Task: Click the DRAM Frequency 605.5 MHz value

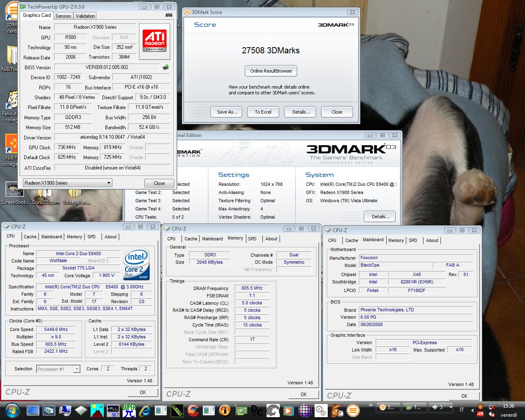Action: point(252,288)
